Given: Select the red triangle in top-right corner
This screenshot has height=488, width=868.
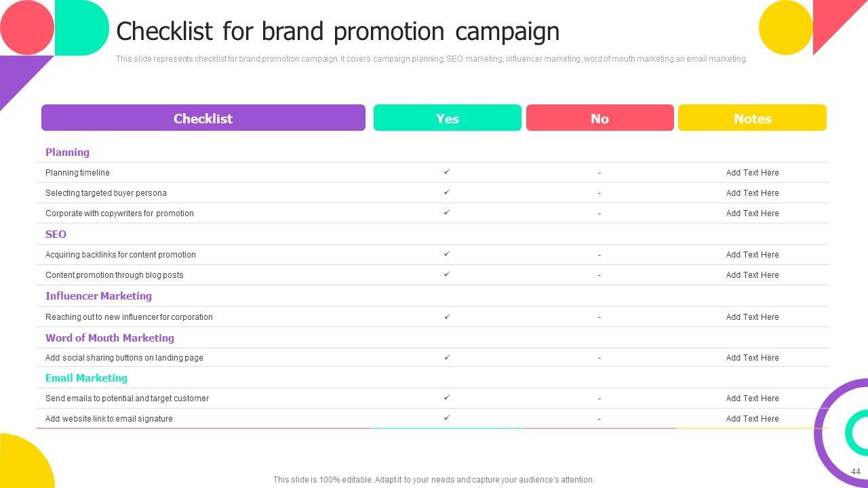Looking at the screenshot, I should point(833,20).
